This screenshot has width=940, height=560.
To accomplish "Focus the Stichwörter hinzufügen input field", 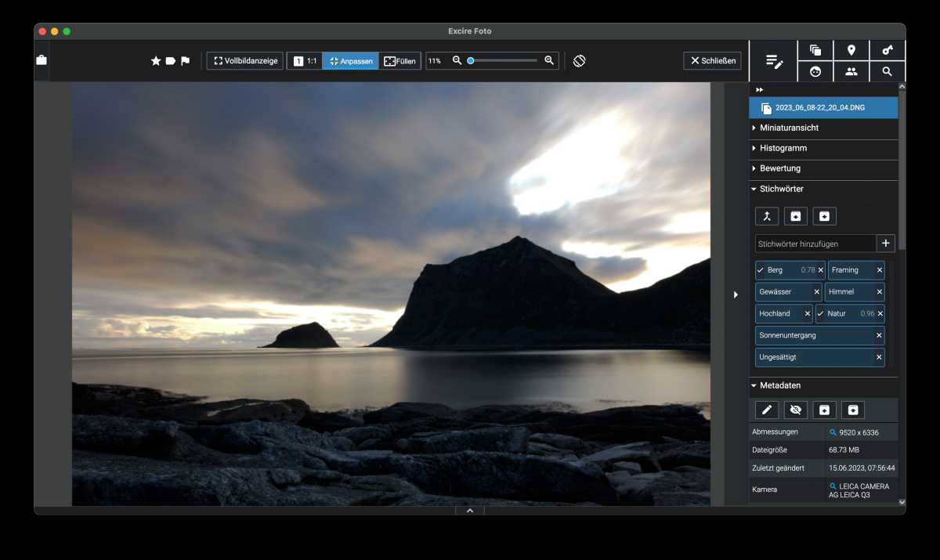I will (815, 244).
